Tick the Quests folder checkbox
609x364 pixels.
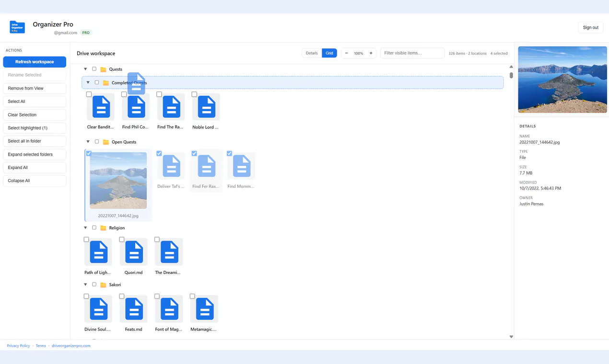pyautogui.click(x=94, y=69)
